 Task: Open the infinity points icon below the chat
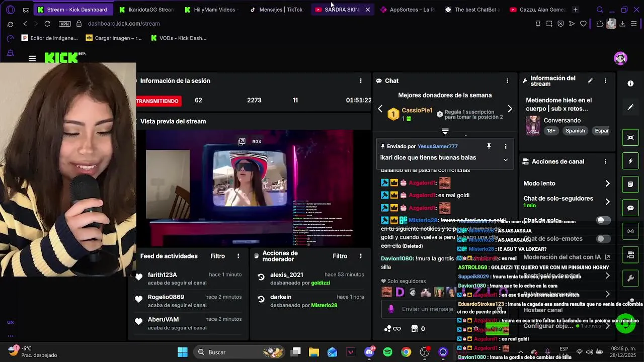[392, 329]
